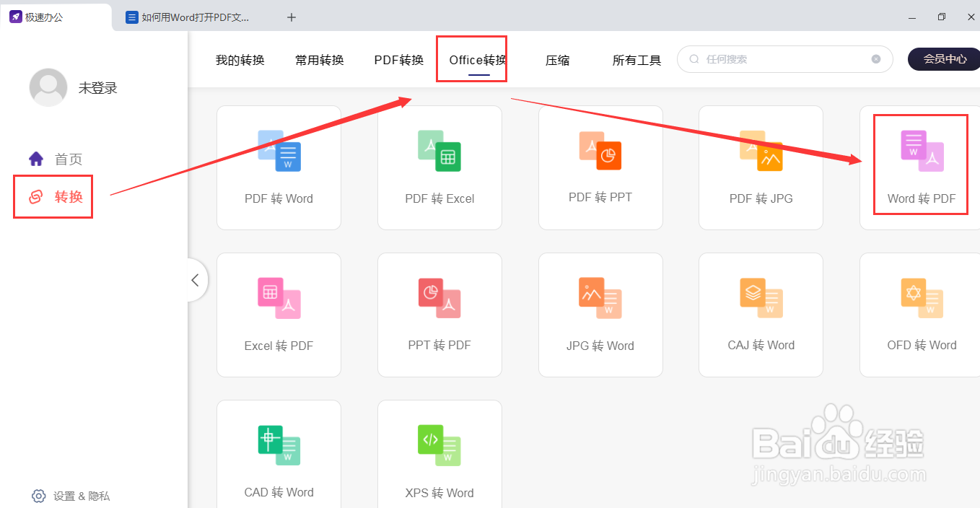Screen dimensions: 980x508
Task: Click the PPT 转 PDF label
Action: pyautogui.click(x=439, y=345)
